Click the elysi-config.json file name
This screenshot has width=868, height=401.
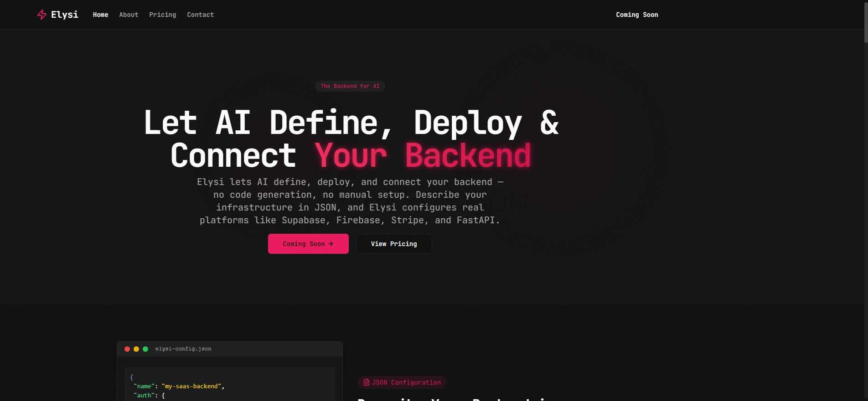tap(183, 349)
